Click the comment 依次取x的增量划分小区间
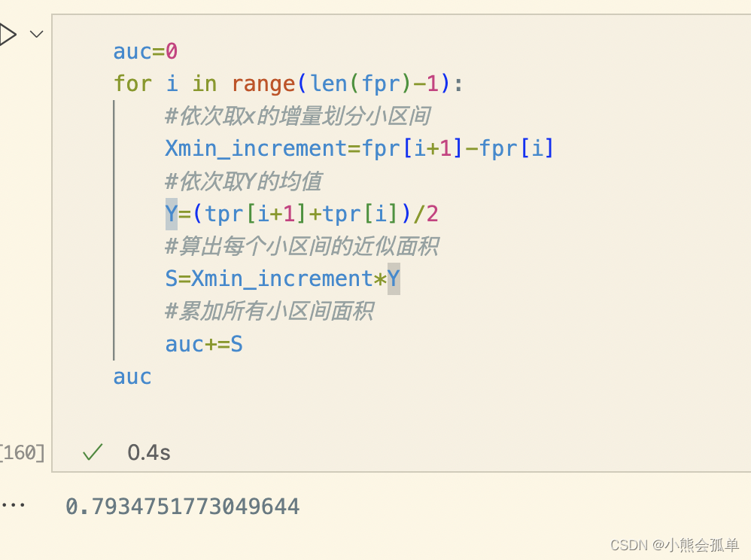 click(297, 116)
